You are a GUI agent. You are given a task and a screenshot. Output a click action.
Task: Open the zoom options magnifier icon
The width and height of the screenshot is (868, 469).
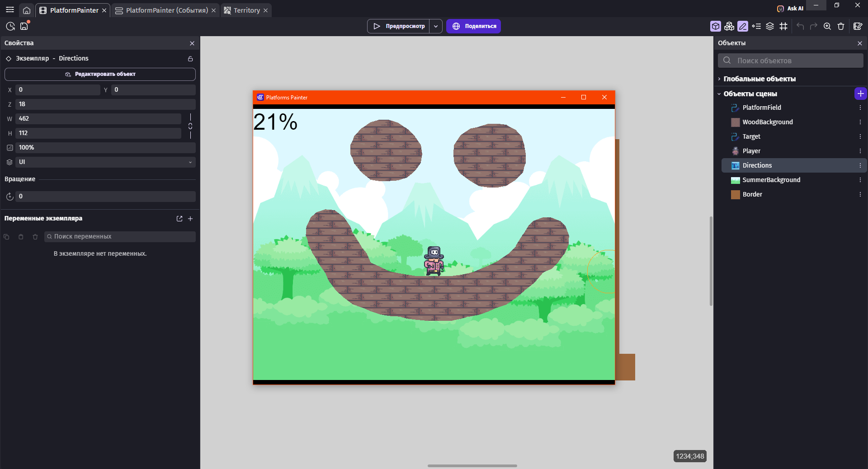[827, 26]
